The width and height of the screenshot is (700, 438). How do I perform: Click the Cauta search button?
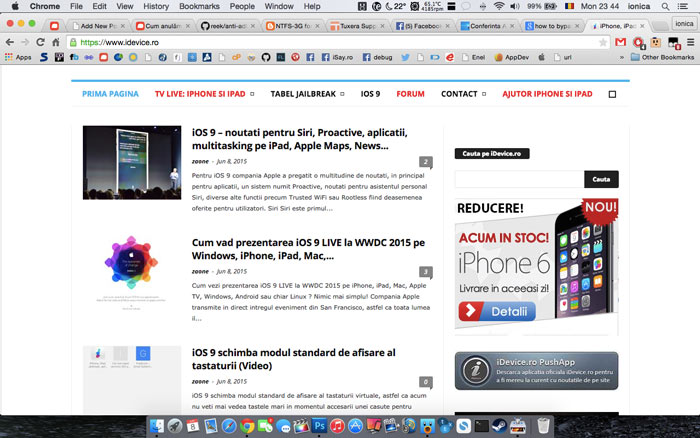pos(600,179)
